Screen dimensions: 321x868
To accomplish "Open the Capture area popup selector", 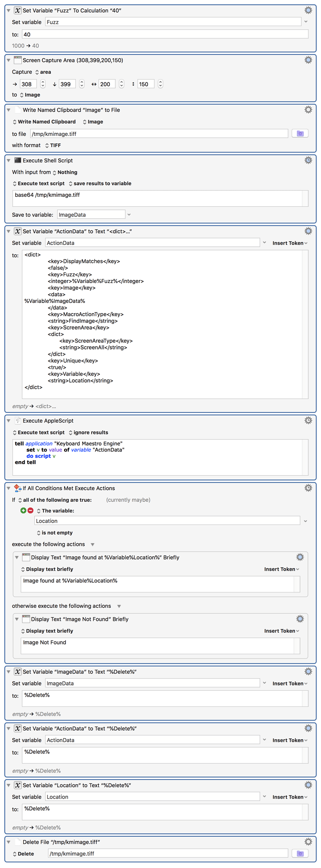I will 43,72.
